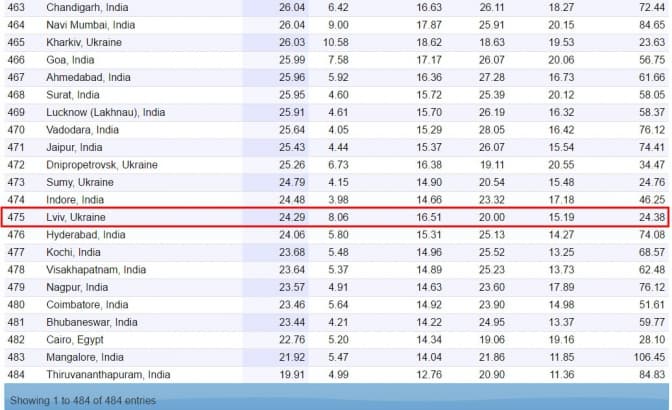Open the Hyderabad, India link
Screen dimensions: 672x410
point(86,235)
